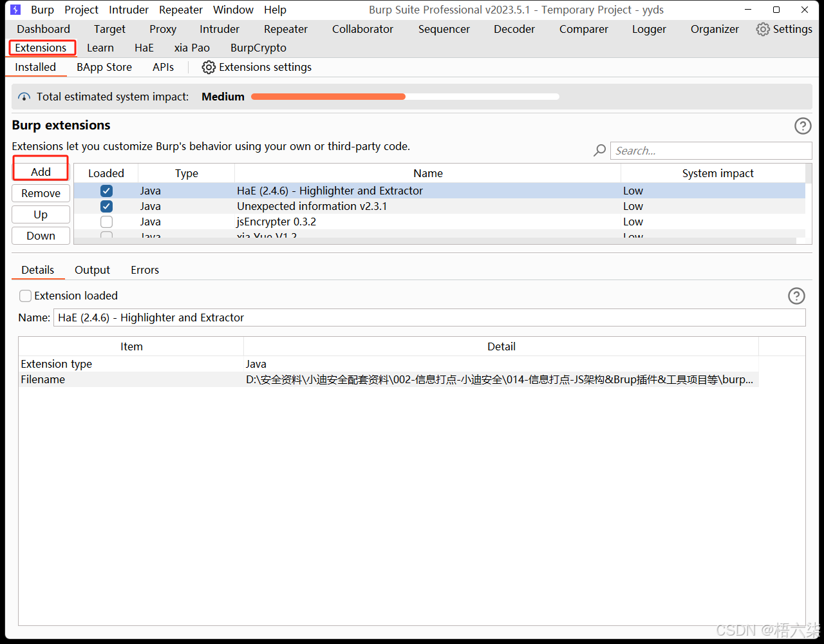Open Extensions settings gear icon
Viewport: 824px width, 644px height.
click(x=209, y=67)
